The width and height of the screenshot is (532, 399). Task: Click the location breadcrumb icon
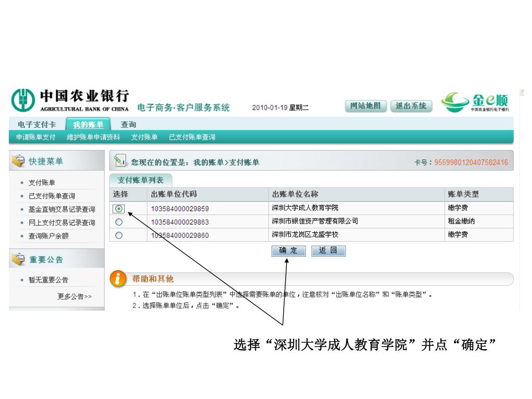tap(120, 161)
